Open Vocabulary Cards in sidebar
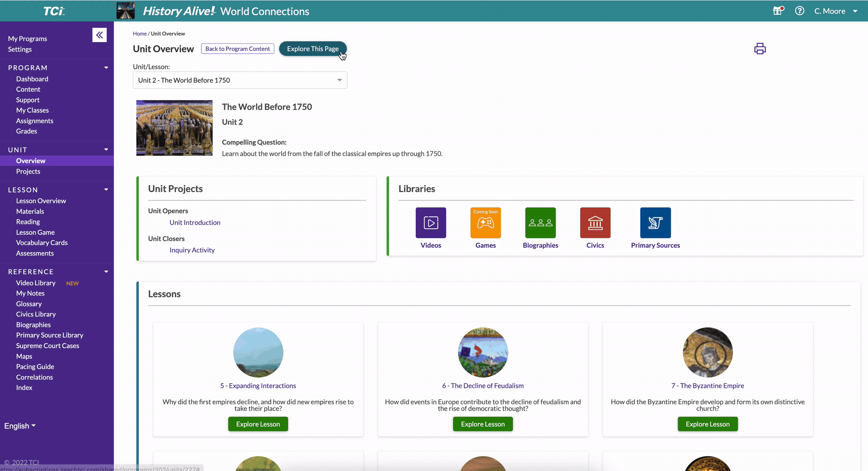This screenshot has height=471, width=868. coord(42,243)
